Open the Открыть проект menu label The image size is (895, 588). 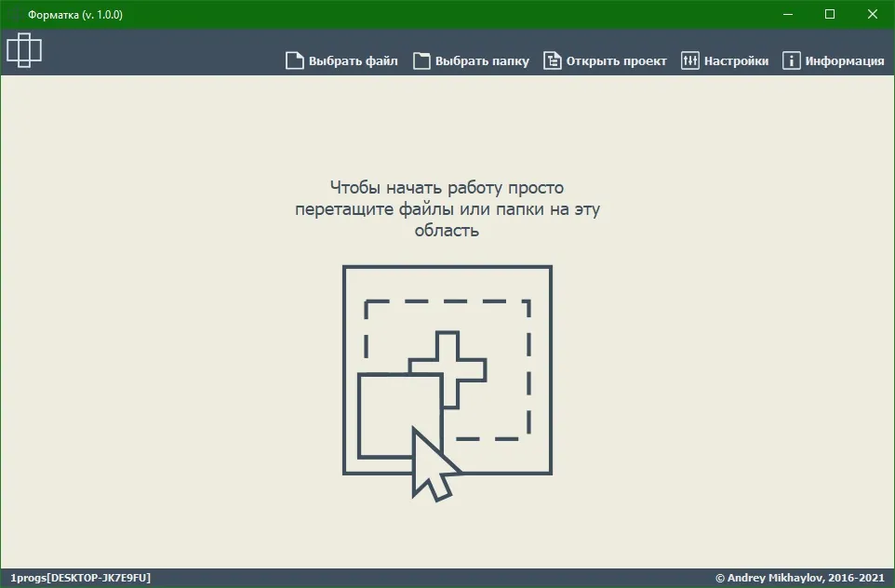point(617,61)
